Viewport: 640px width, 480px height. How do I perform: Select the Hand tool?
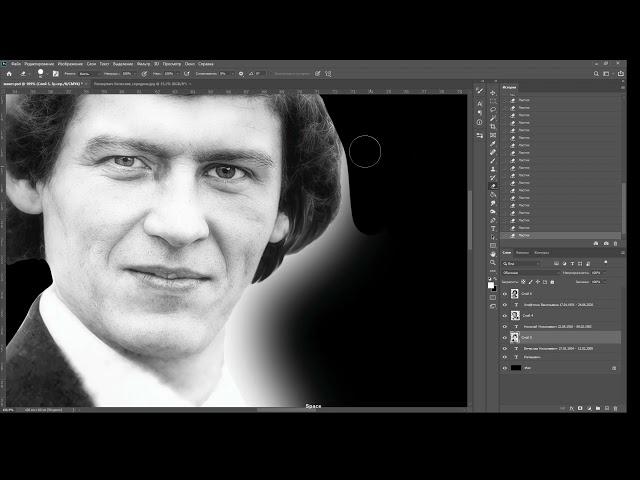[x=493, y=254]
